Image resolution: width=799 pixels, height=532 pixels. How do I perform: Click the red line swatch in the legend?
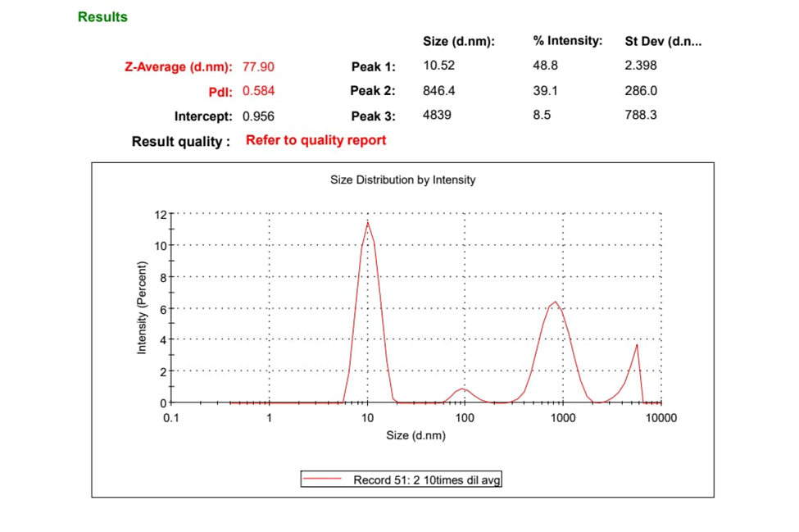click(322, 480)
